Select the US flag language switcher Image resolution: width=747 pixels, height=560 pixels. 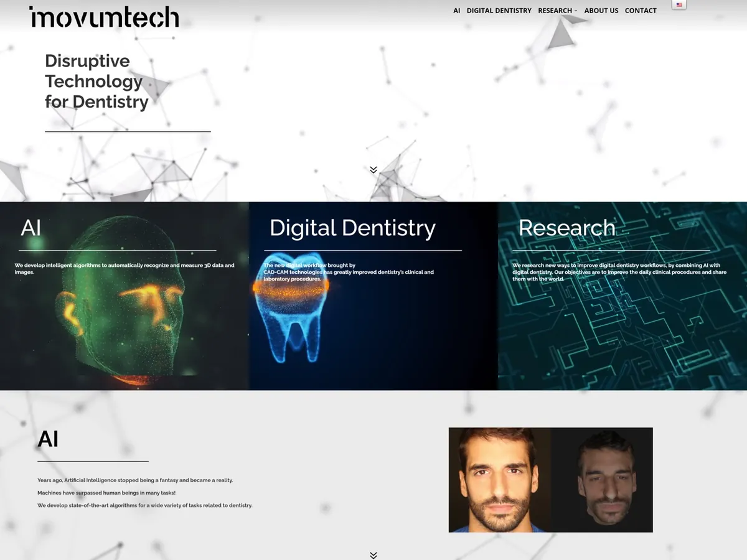click(679, 5)
